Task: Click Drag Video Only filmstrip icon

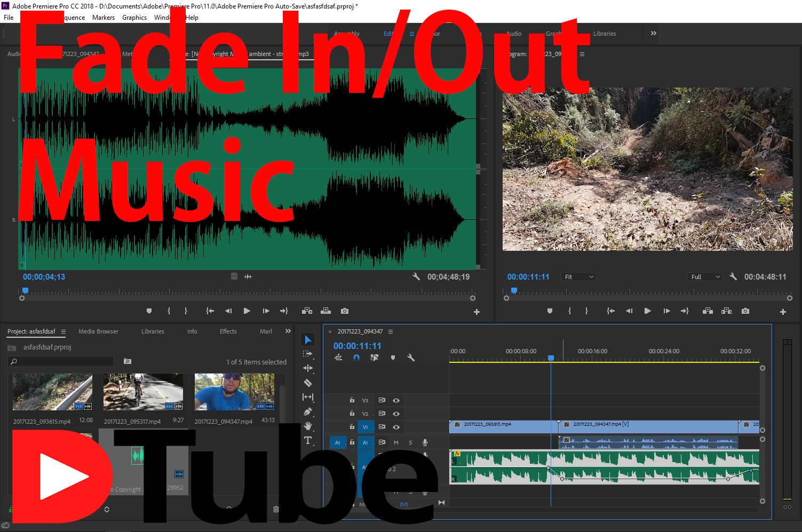Action: [234, 276]
